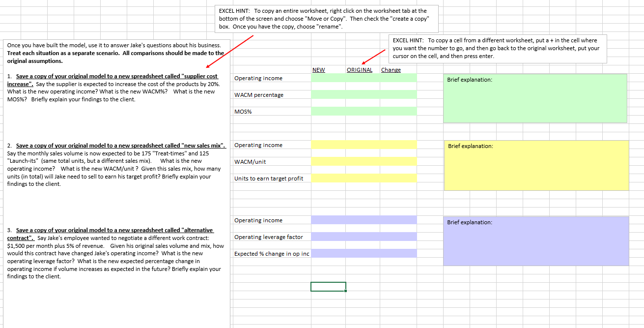Click the green Brief explanation box

point(535,97)
